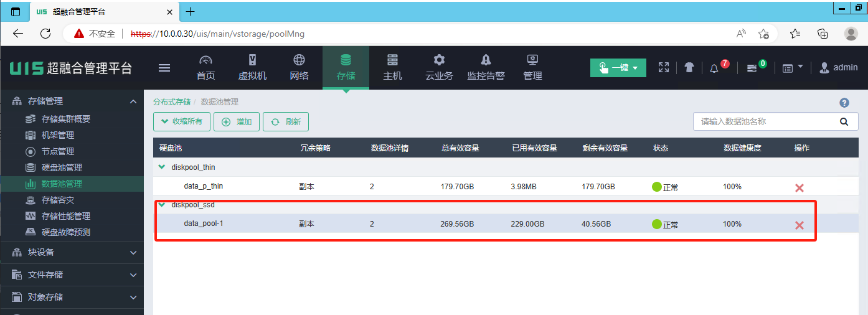Click the 不安全 security warning
The height and width of the screenshot is (315, 868).
click(95, 34)
